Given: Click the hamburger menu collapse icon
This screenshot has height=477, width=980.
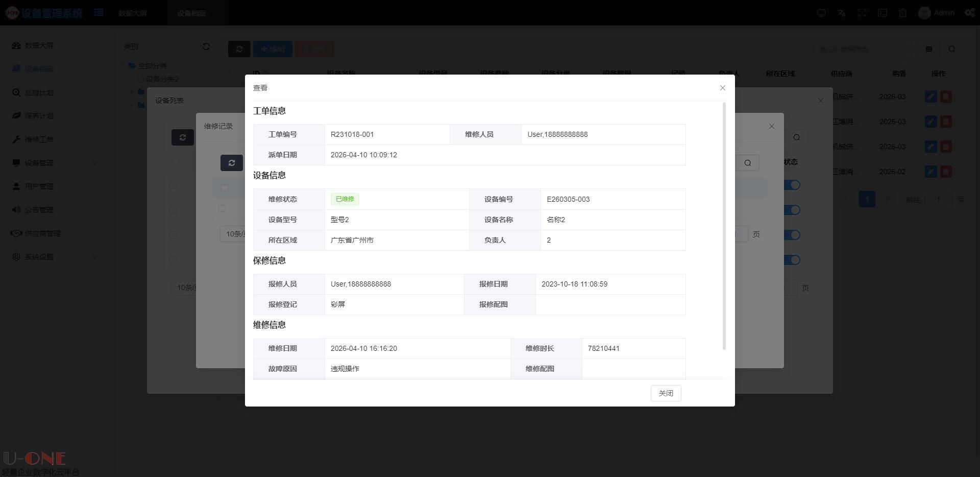Looking at the screenshot, I should pyautogui.click(x=99, y=12).
